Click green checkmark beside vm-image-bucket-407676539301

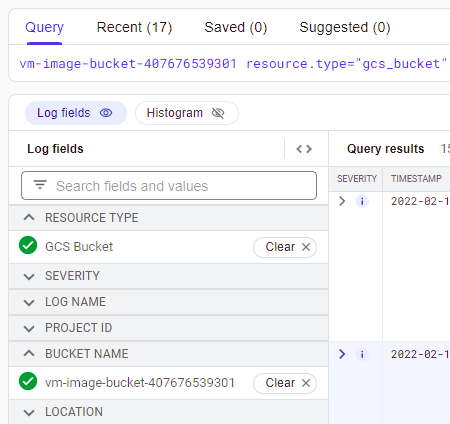(28, 381)
